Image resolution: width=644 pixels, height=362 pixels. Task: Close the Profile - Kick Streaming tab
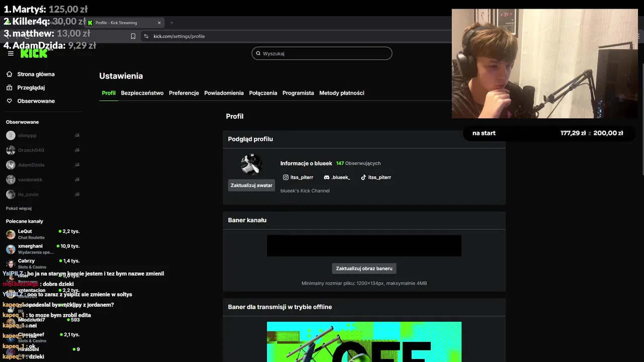tap(159, 23)
